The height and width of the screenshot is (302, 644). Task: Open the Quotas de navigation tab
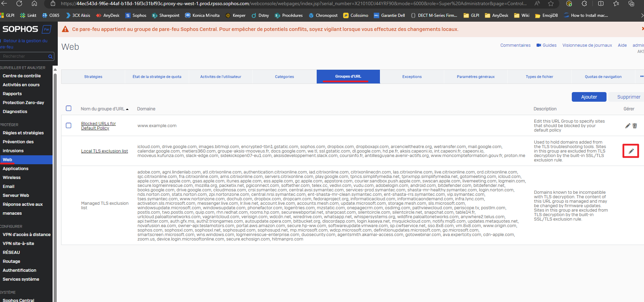coord(603,77)
